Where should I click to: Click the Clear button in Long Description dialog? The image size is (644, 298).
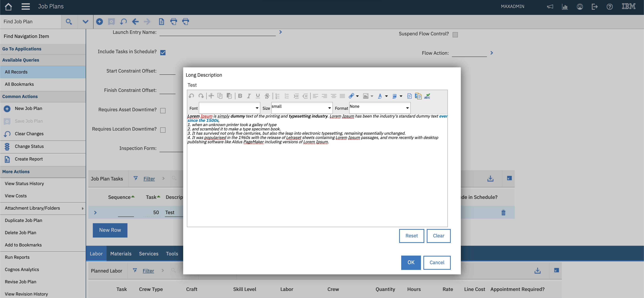(438, 236)
